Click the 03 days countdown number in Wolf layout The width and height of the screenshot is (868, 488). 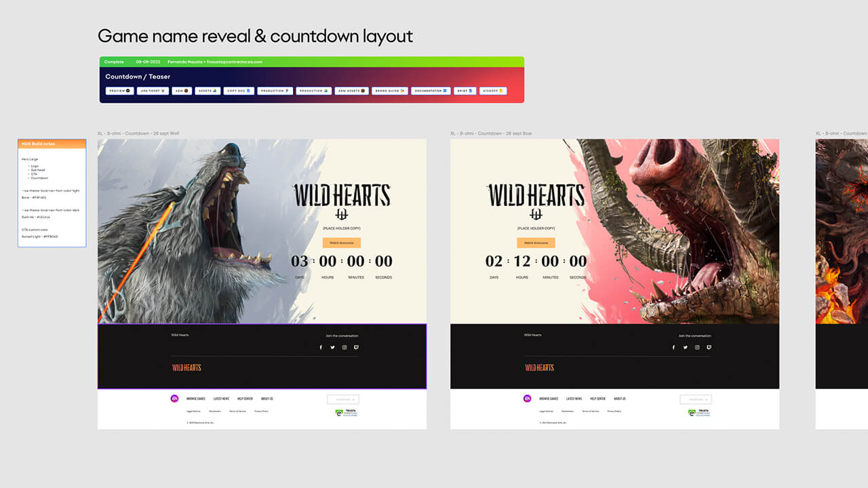(300, 261)
